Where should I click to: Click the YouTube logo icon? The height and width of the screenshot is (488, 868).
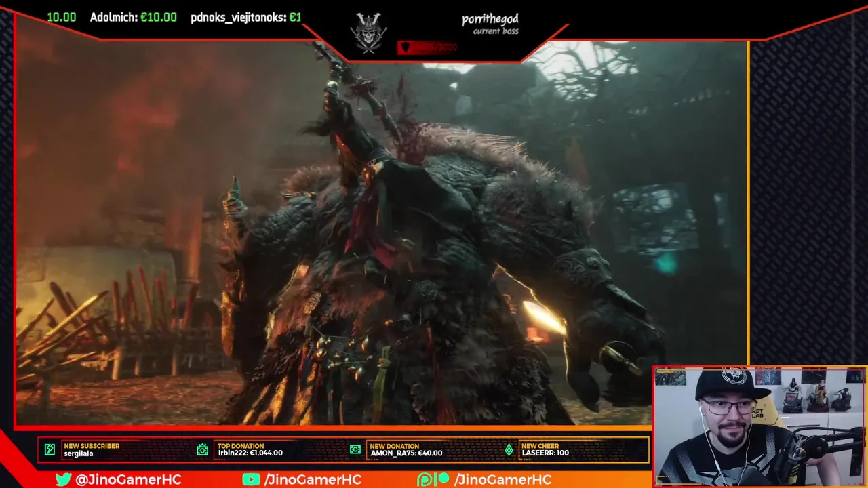(x=251, y=479)
